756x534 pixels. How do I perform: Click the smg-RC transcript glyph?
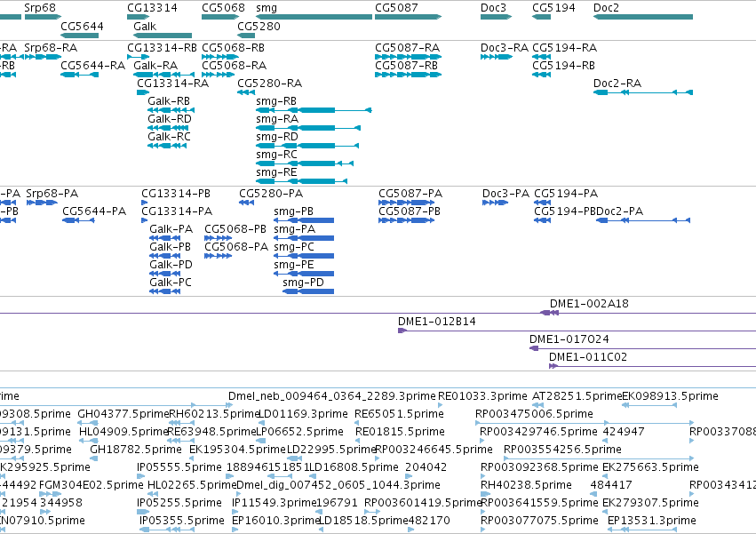coord(305,163)
